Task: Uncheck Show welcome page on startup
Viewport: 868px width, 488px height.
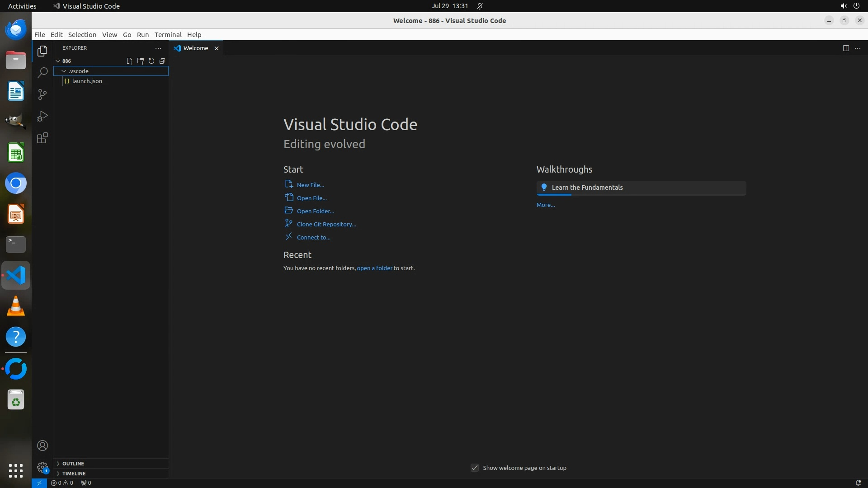Action: (x=475, y=468)
